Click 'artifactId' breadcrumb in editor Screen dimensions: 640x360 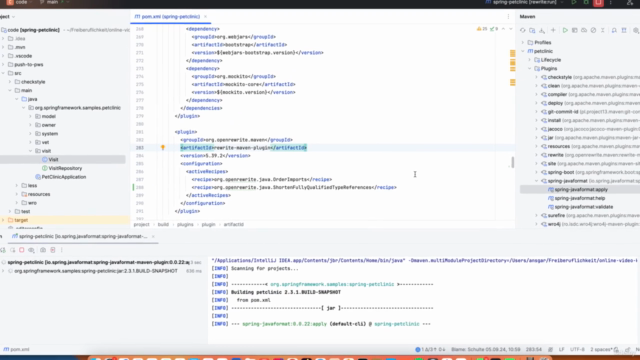coord(233,224)
